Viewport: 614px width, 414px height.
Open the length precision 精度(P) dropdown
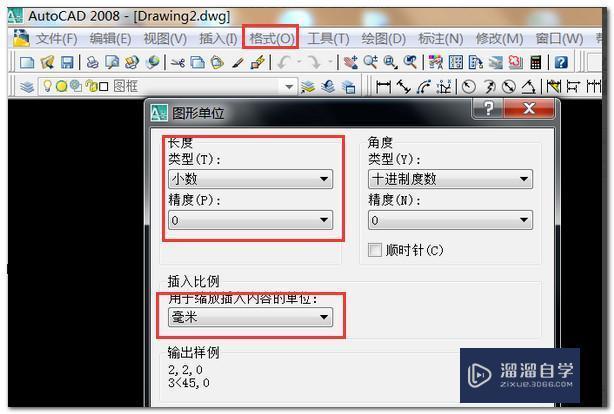tap(251, 220)
